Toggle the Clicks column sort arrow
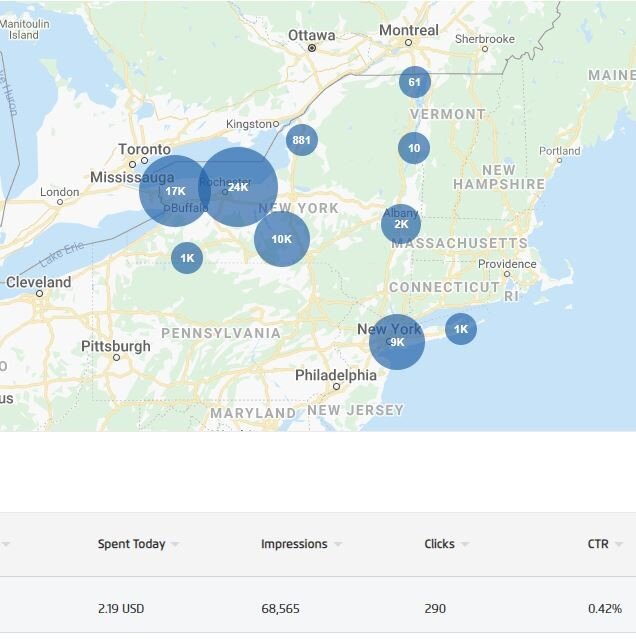This screenshot has width=636, height=639. (x=465, y=545)
